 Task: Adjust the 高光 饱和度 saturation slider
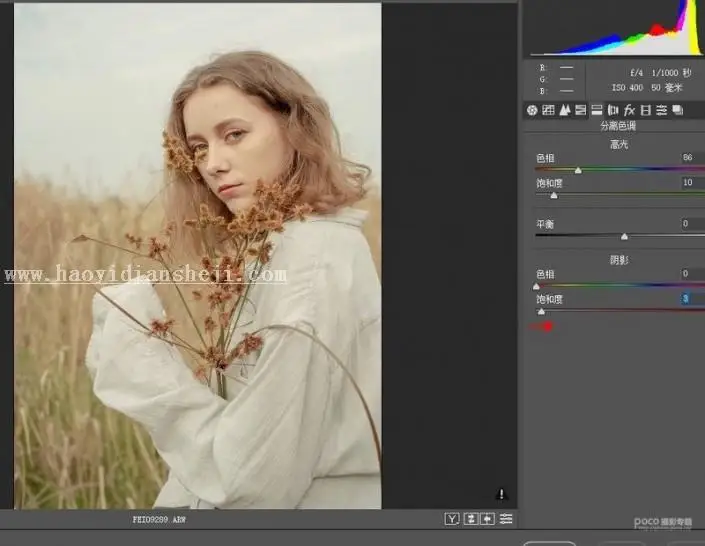(554, 195)
